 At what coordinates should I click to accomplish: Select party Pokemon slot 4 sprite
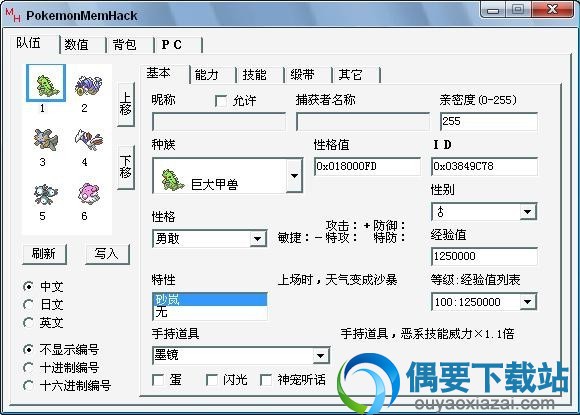tap(88, 139)
